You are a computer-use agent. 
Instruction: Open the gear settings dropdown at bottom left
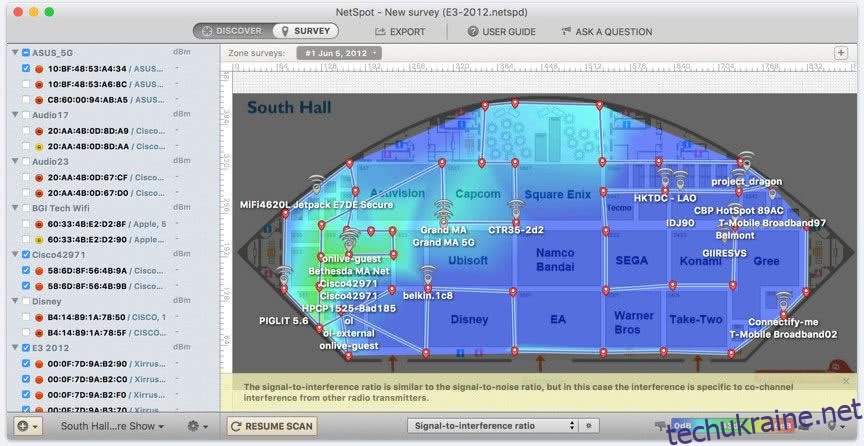[197, 426]
